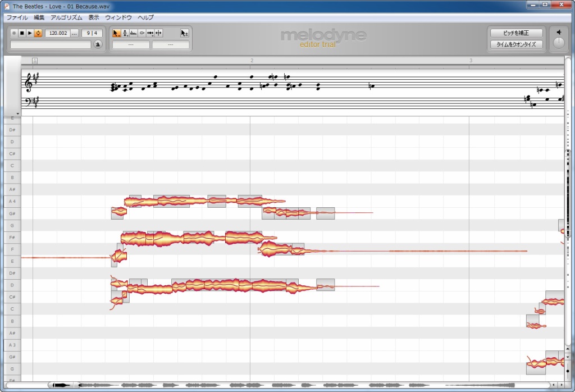Stop playback with the stop button
The image size is (575, 392).
[x=22, y=33]
